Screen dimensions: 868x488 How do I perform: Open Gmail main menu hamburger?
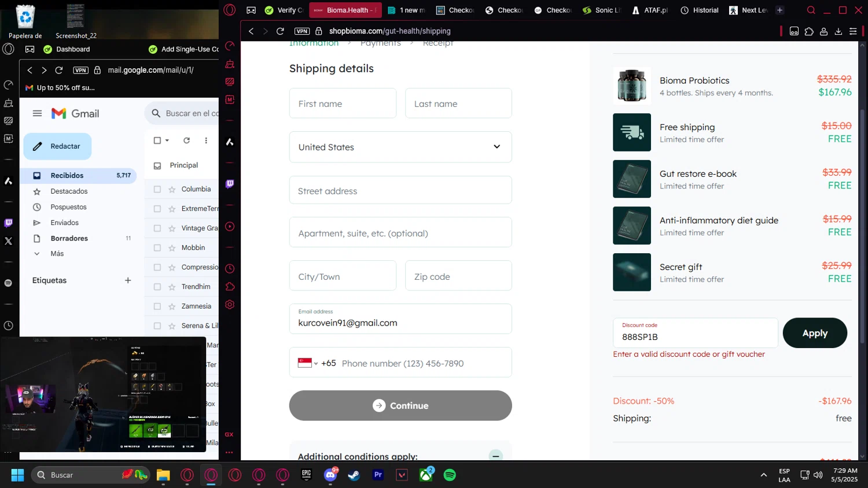(x=37, y=113)
